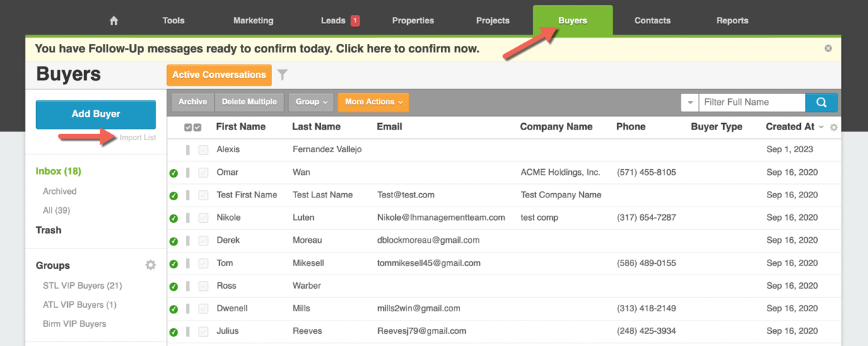
Task: Open the Group dropdown
Action: (x=311, y=102)
